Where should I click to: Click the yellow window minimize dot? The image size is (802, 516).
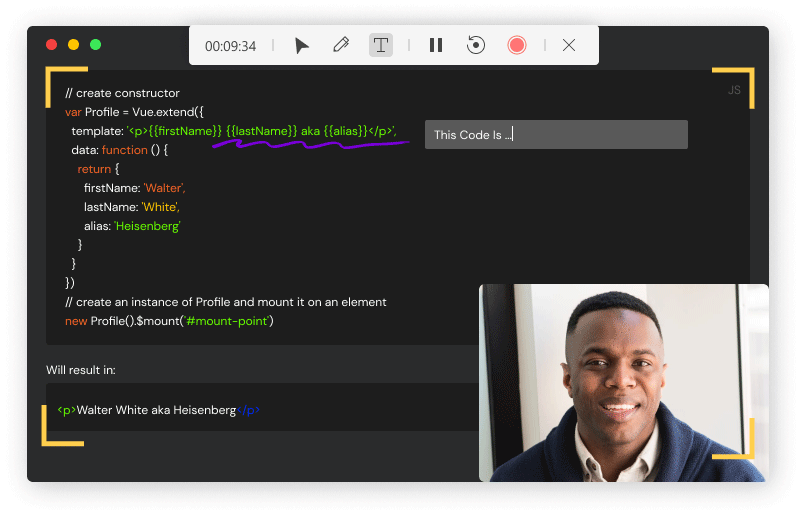pos(74,44)
